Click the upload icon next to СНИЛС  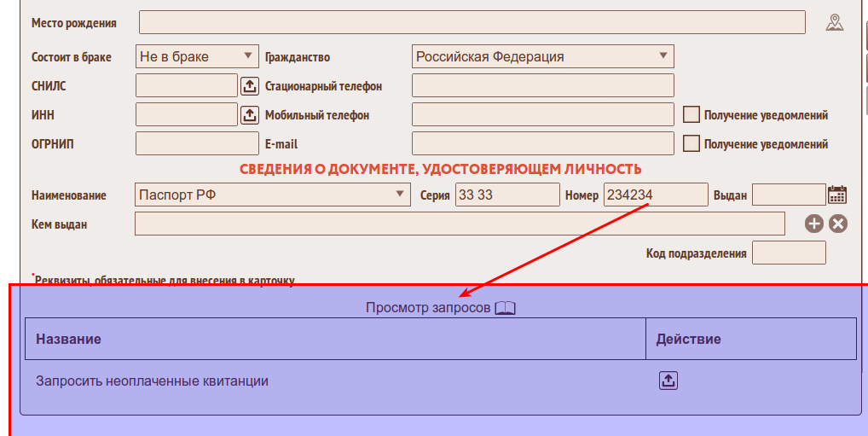[249, 86]
